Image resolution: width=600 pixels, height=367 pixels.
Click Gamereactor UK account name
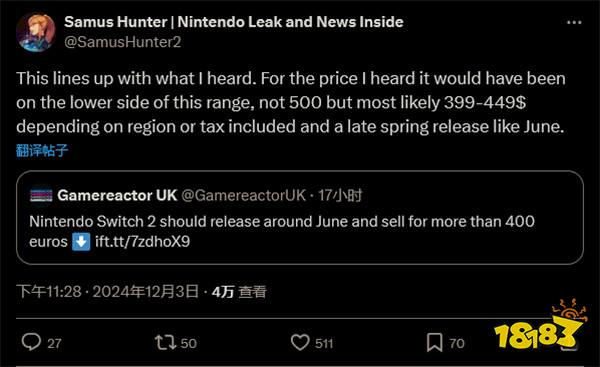point(117,196)
